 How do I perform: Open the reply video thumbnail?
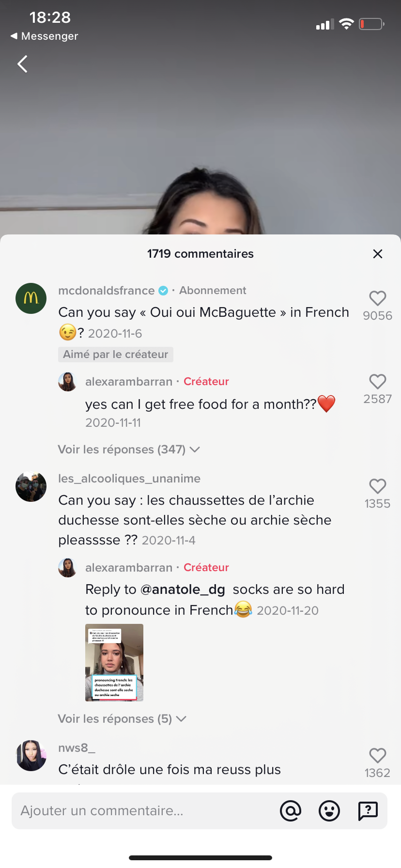coord(114,662)
